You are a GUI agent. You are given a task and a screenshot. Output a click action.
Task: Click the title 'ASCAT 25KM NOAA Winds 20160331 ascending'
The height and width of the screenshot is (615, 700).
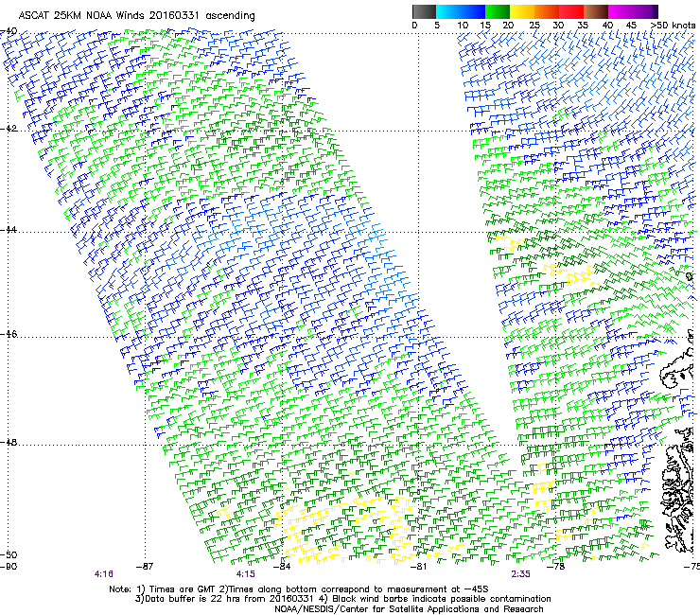[136, 15]
